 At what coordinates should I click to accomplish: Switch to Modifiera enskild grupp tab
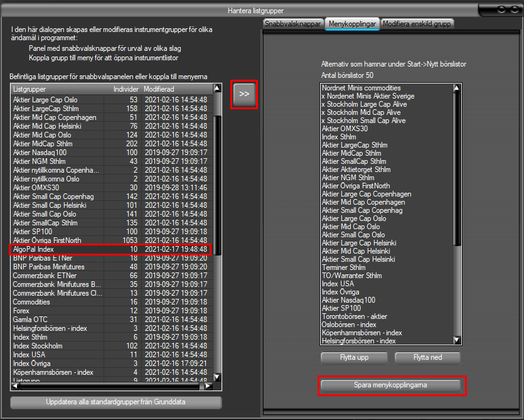click(x=416, y=23)
